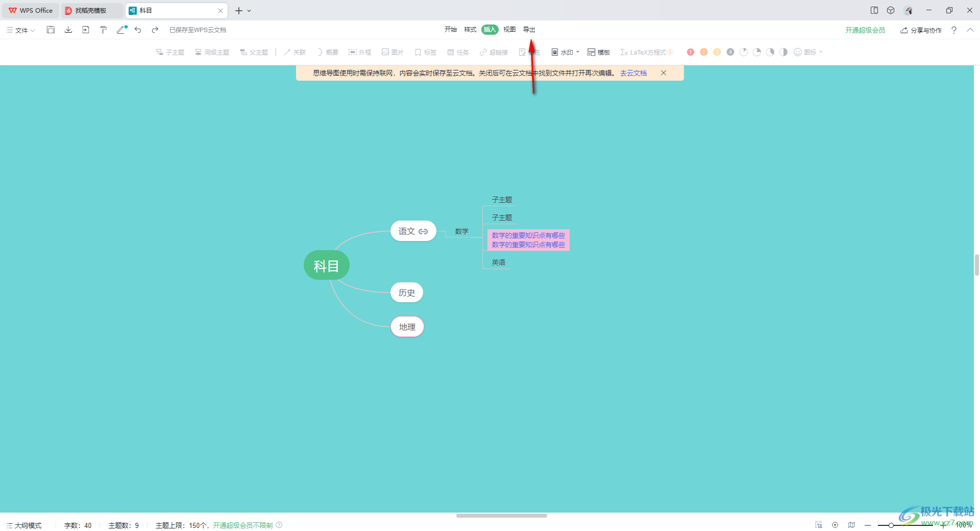Open 分享与协作 sharing button
The image size is (980, 531).
pyautogui.click(x=921, y=30)
